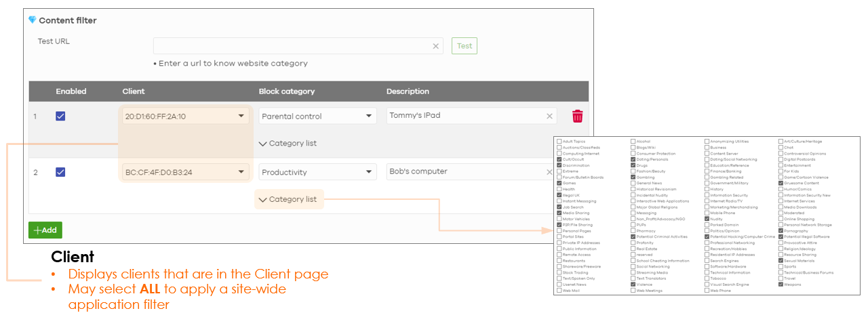The image size is (868, 313).
Task: Click the Content filter diamond icon
Action: (x=32, y=20)
